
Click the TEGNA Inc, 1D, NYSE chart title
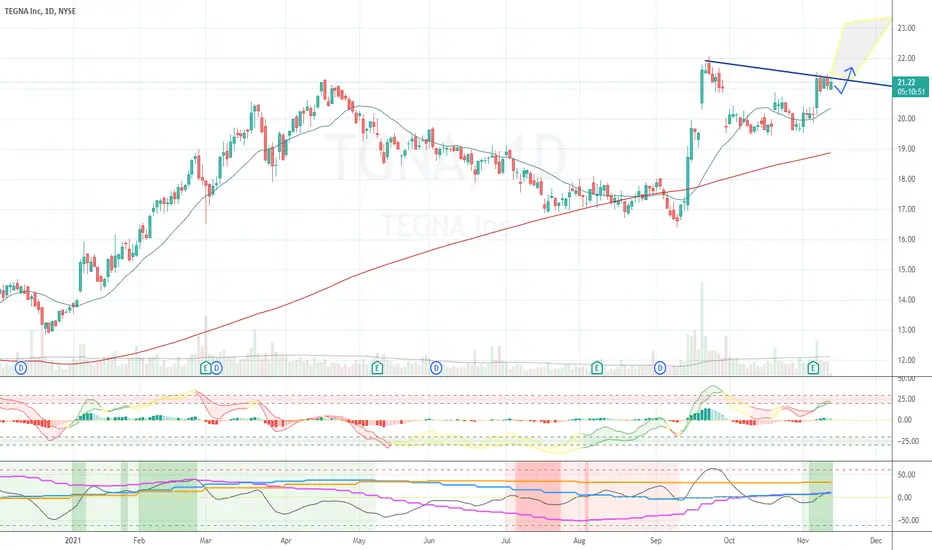(40, 11)
